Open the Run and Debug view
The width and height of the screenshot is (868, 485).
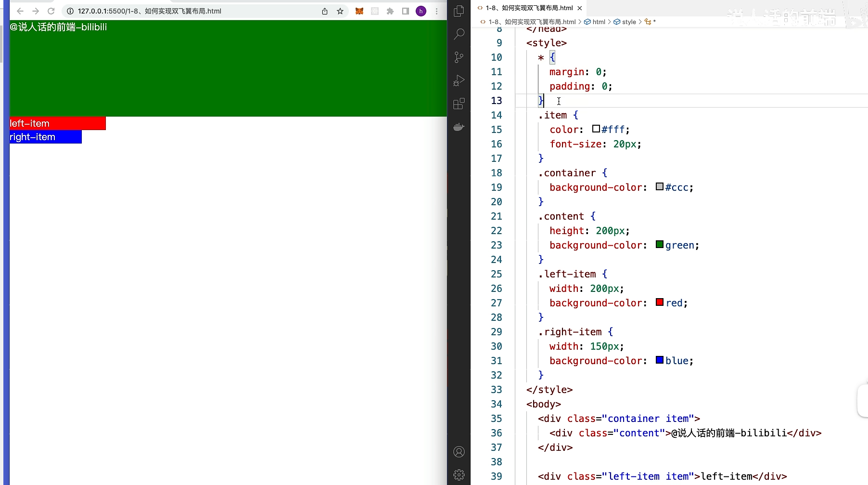click(459, 80)
